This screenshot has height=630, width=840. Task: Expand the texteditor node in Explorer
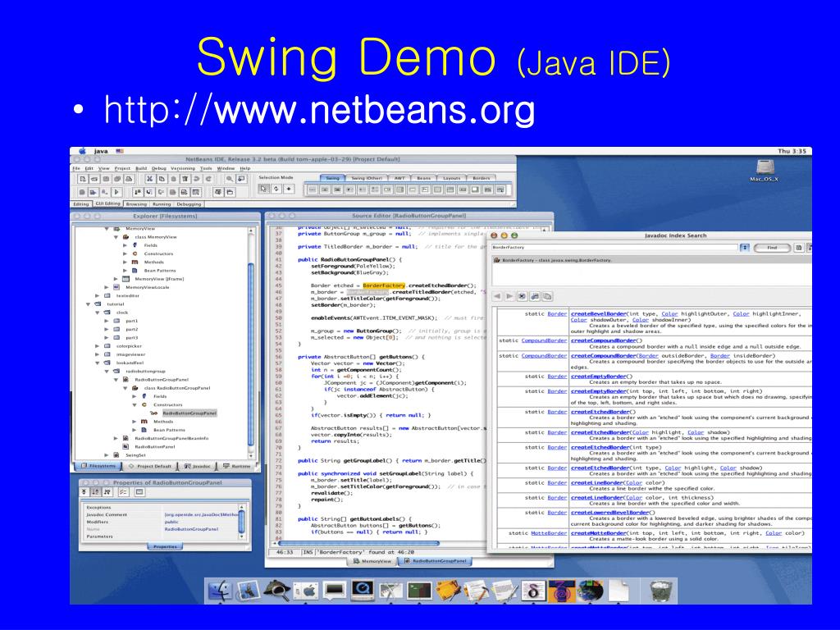click(x=98, y=295)
